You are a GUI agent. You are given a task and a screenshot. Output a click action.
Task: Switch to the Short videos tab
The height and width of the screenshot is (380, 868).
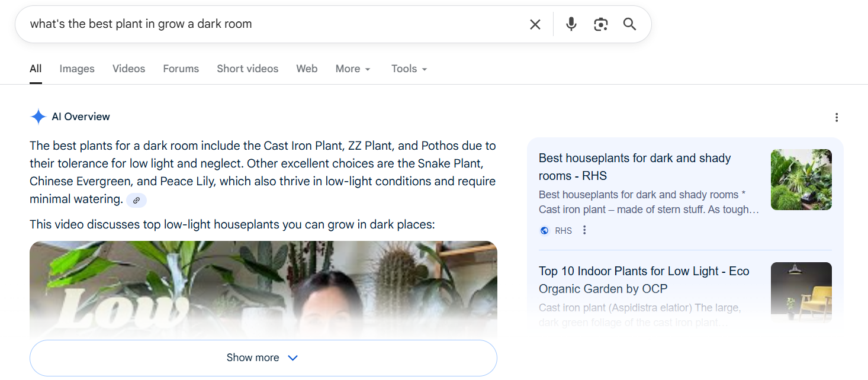(x=247, y=69)
